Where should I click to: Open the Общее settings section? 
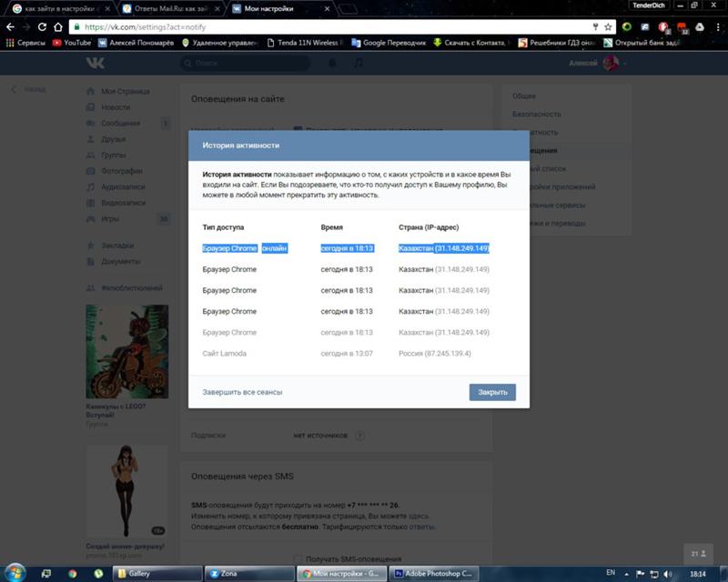[x=524, y=96]
